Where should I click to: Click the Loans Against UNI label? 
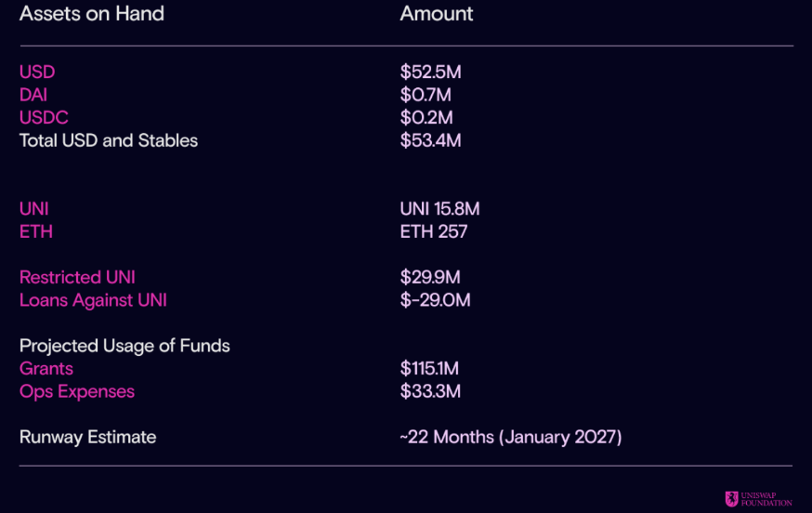pyautogui.click(x=93, y=300)
